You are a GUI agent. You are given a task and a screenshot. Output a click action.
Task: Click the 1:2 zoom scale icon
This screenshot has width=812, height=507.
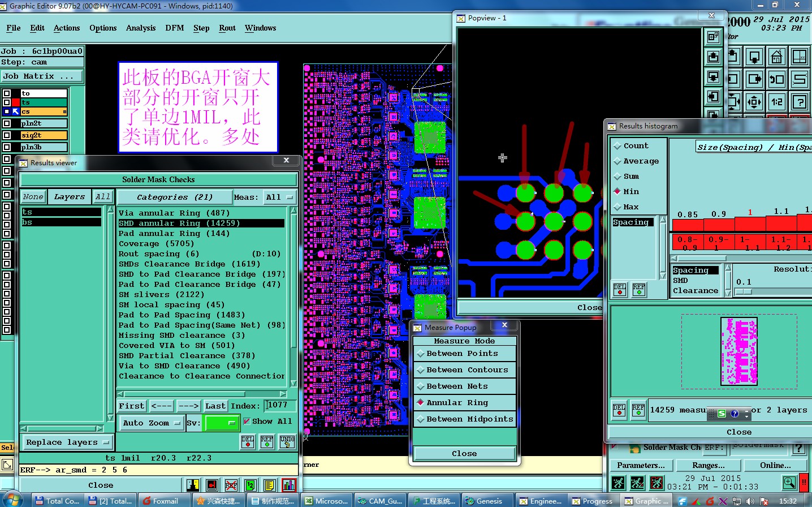click(x=777, y=102)
